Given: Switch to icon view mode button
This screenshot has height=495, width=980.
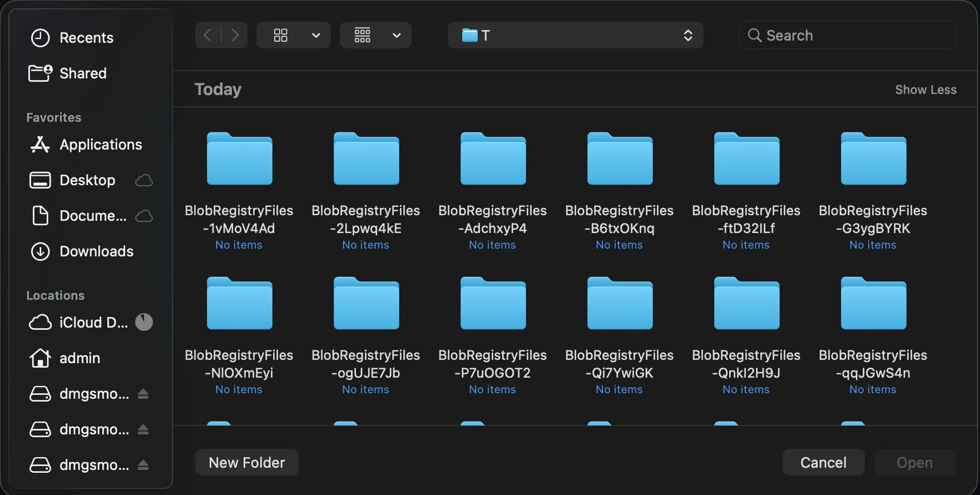Looking at the screenshot, I should [281, 35].
